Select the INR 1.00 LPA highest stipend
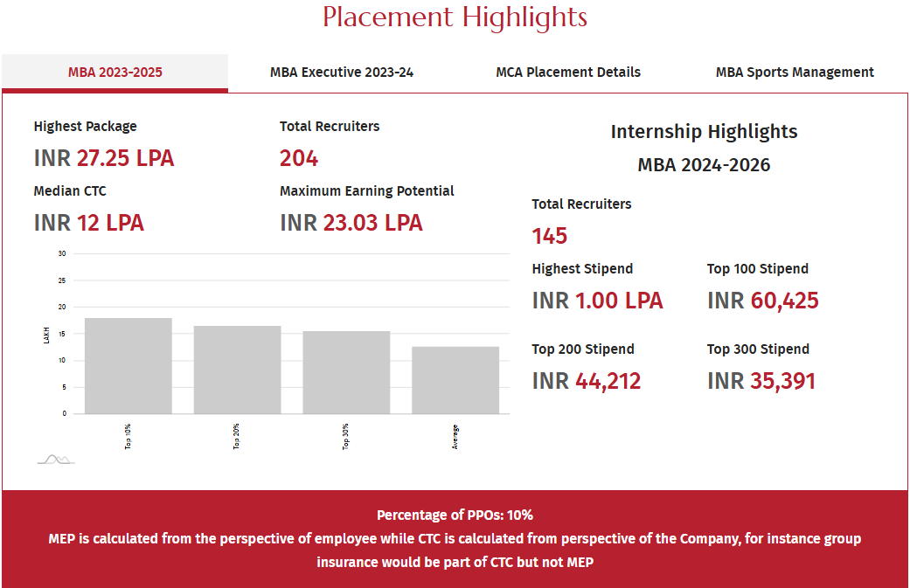 click(597, 301)
